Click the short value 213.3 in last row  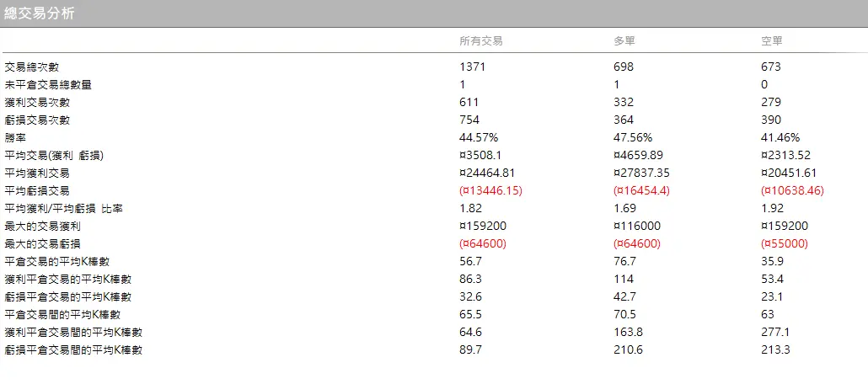[775, 349]
